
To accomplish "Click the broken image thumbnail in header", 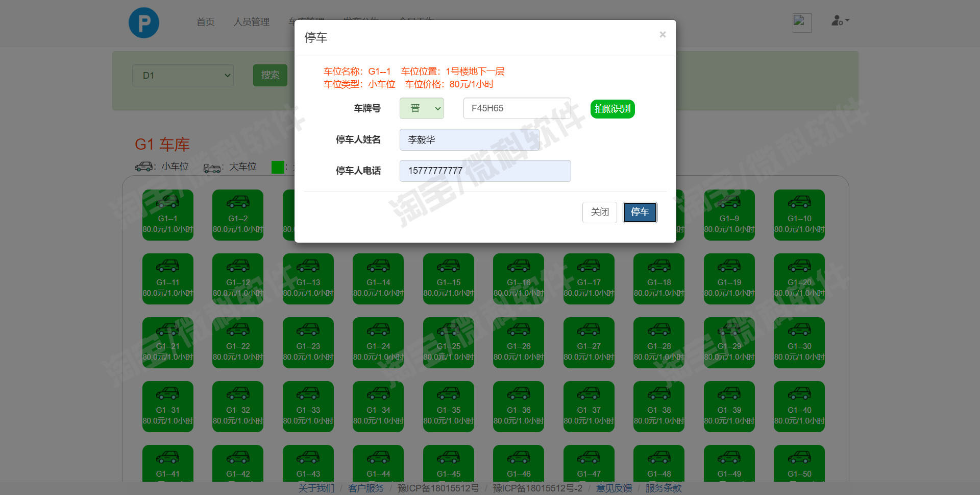I will [802, 23].
